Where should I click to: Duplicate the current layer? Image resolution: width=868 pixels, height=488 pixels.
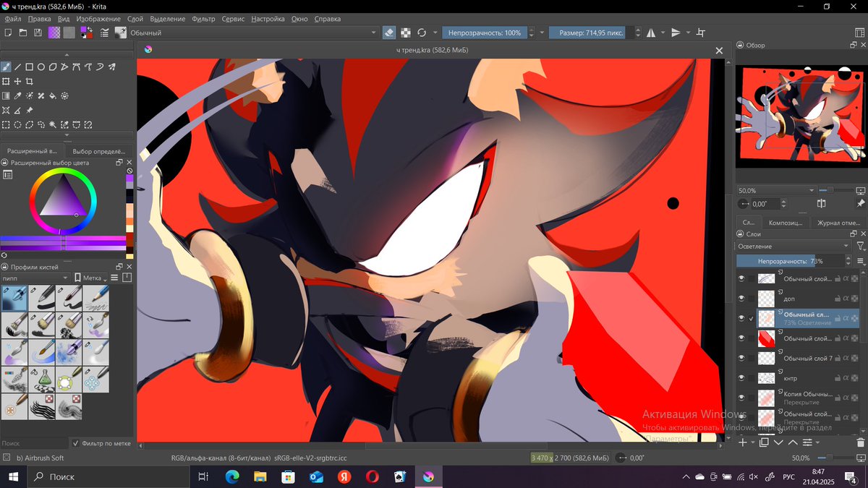coord(764,442)
